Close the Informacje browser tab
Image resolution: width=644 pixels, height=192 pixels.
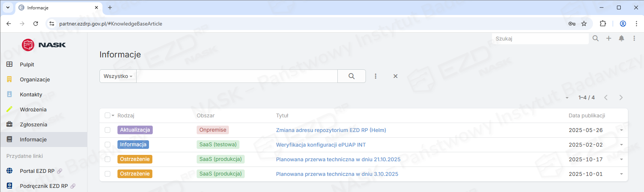pos(96,7)
